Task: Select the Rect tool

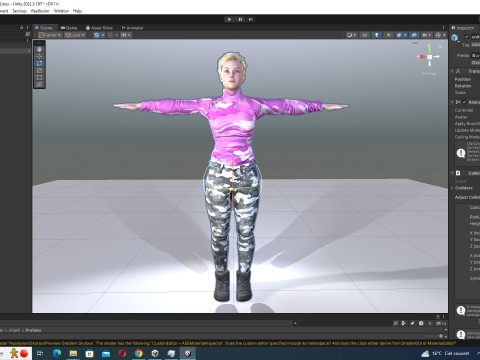Action: 39,77
